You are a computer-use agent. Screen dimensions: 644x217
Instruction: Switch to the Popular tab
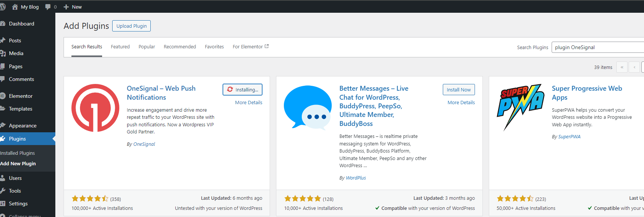pyautogui.click(x=147, y=47)
